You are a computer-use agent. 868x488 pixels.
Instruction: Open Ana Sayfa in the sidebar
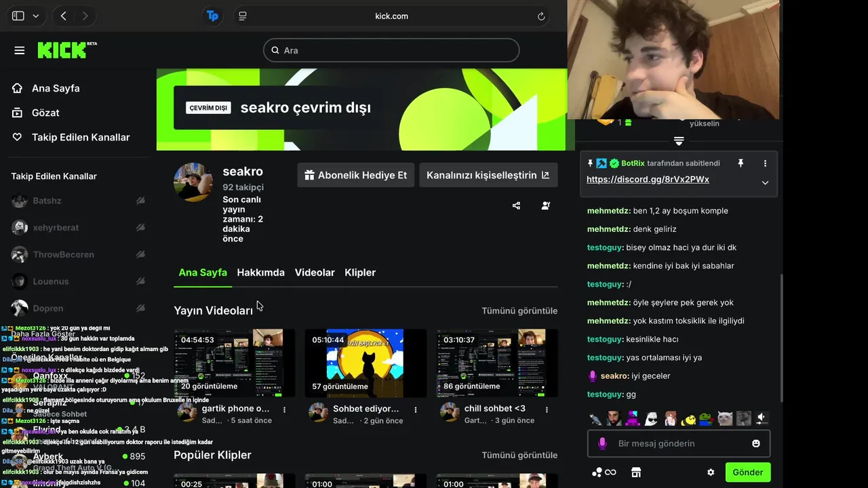[x=46, y=88]
